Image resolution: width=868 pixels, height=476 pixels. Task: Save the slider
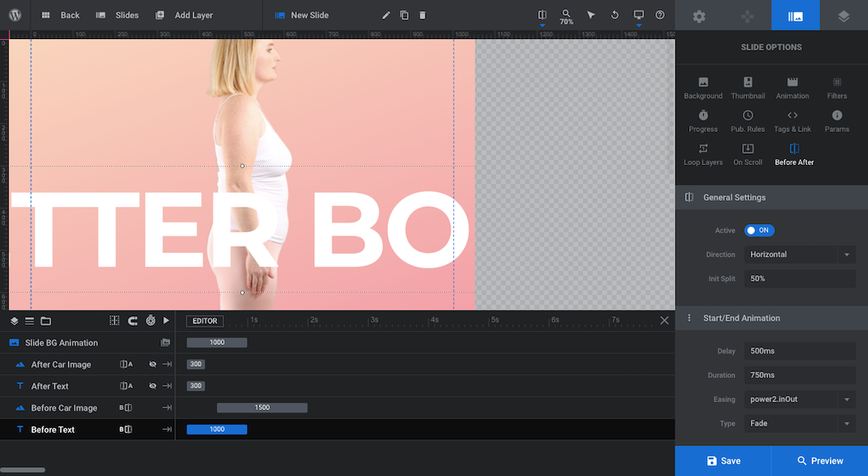(723, 461)
